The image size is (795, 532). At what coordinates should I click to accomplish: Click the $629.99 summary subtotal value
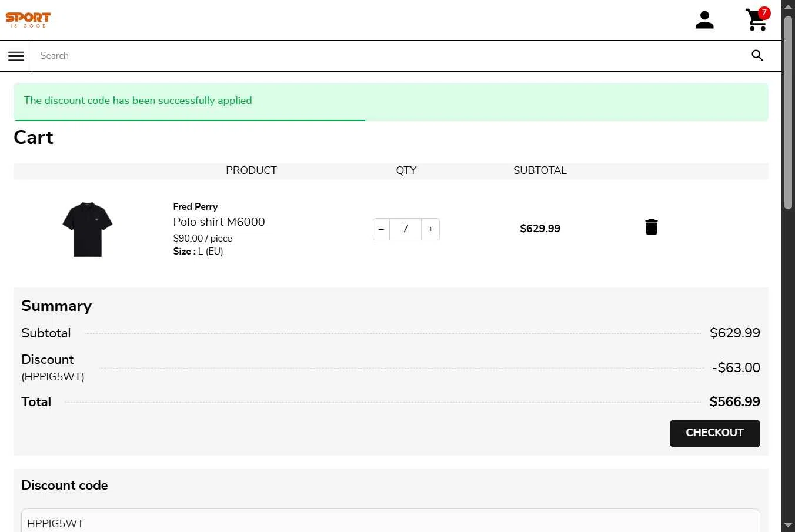pos(734,333)
